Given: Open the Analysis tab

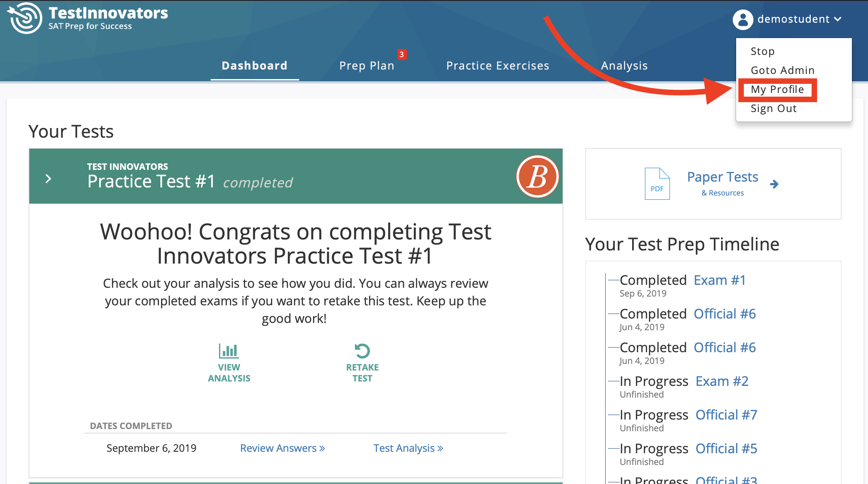Looking at the screenshot, I should coord(624,66).
